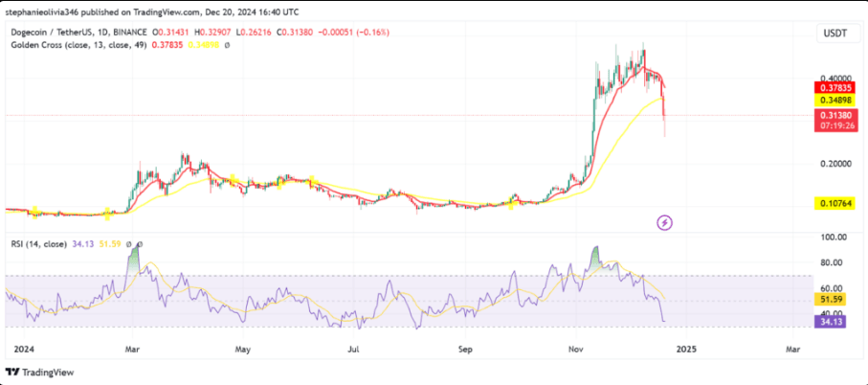Click the purple 34.13 value in RSI legend
868x385 pixels.
pos(81,244)
